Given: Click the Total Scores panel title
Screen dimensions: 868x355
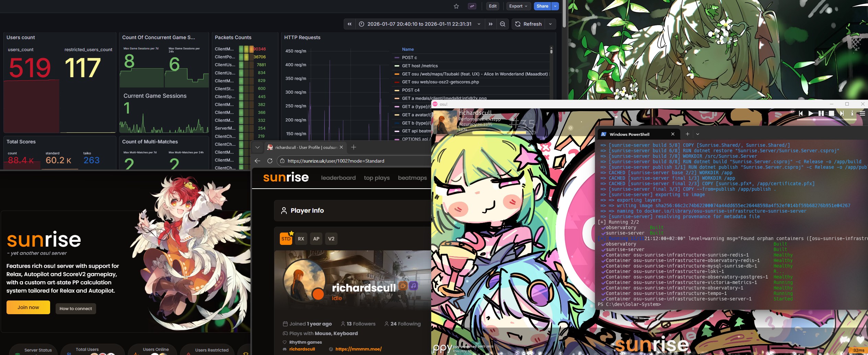Looking at the screenshot, I should 21,142.
